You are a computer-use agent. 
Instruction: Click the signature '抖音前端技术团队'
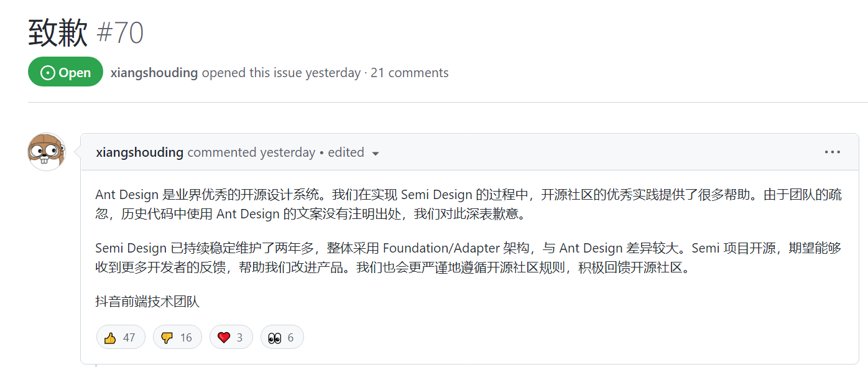tap(147, 302)
